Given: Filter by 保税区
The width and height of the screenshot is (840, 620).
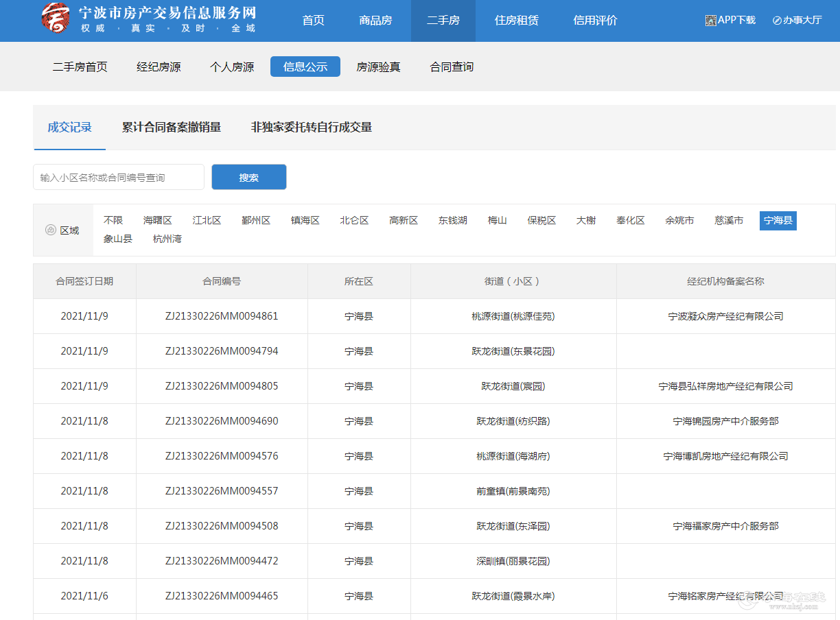Looking at the screenshot, I should pos(541,221).
